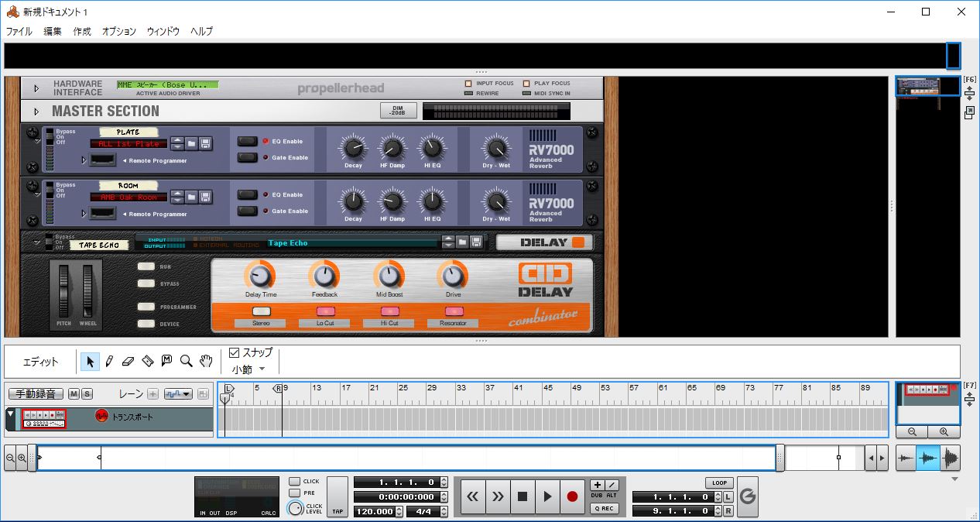Viewport: 980px width, 522px height.
Task: Add a new lane with plus button
Action: [x=152, y=394]
